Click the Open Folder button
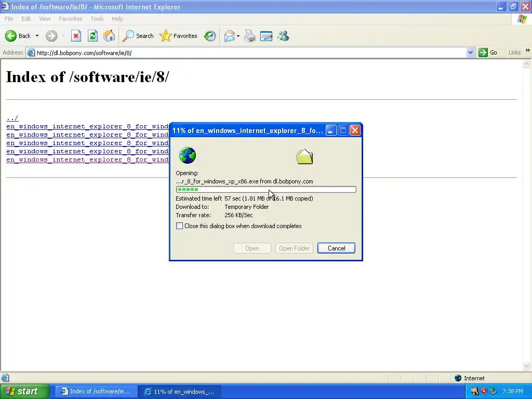532x399 pixels. point(294,248)
